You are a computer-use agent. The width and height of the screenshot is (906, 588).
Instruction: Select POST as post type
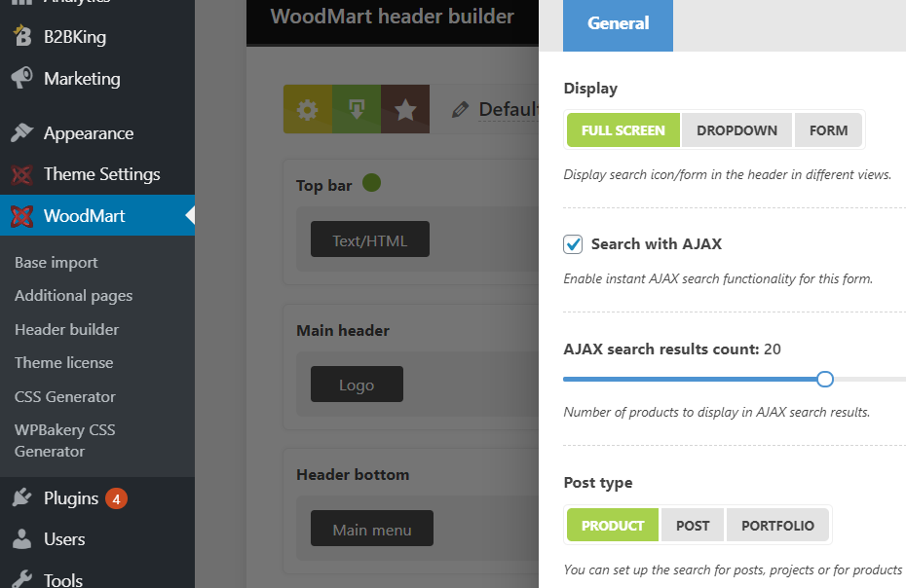[x=693, y=526]
